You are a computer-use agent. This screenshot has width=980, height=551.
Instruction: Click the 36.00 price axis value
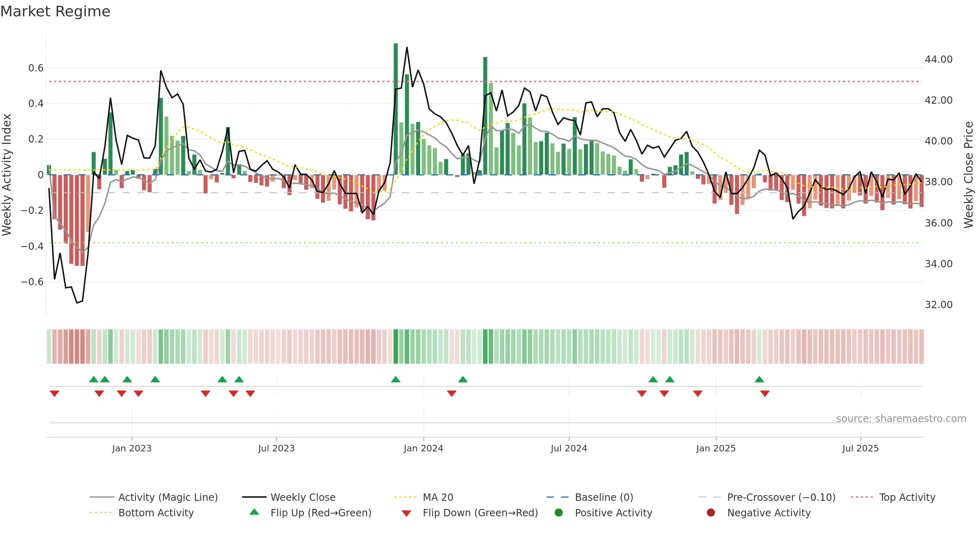coord(938,223)
